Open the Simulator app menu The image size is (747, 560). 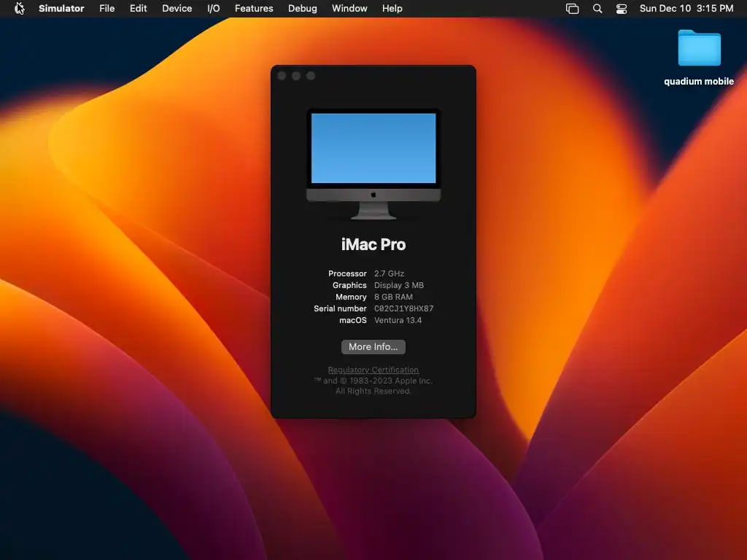click(61, 8)
